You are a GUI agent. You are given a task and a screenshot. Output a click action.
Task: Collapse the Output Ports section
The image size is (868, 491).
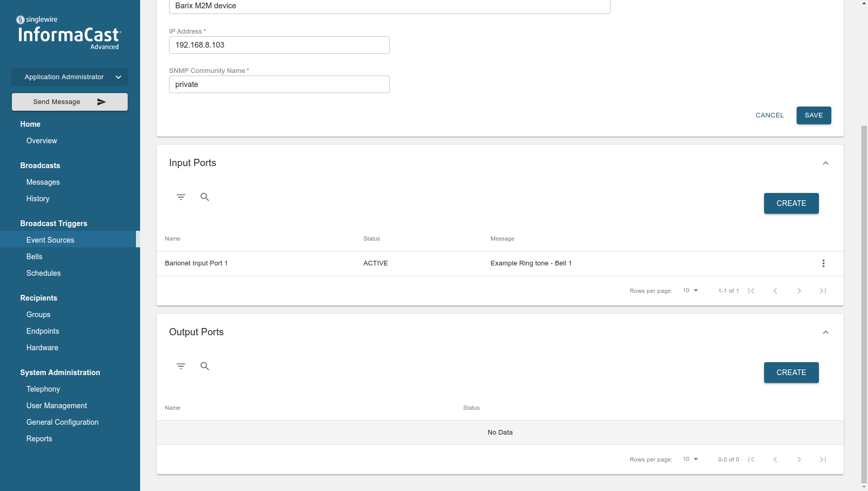(825, 332)
